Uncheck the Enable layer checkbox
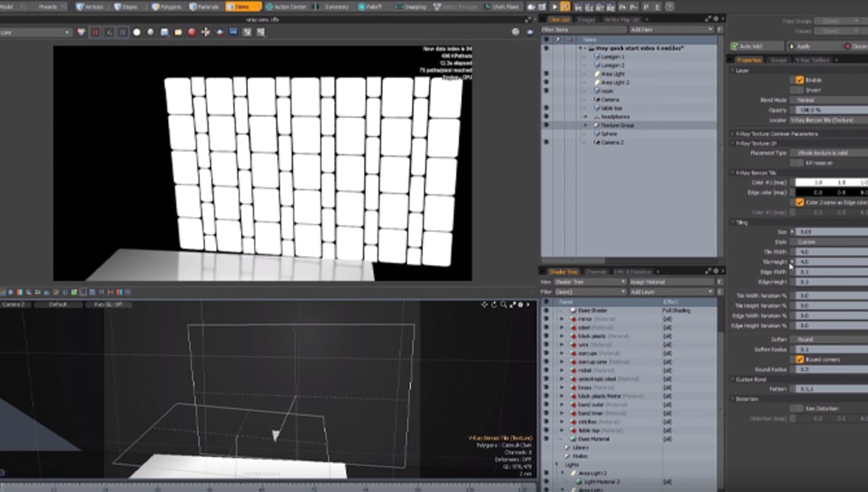 800,80
